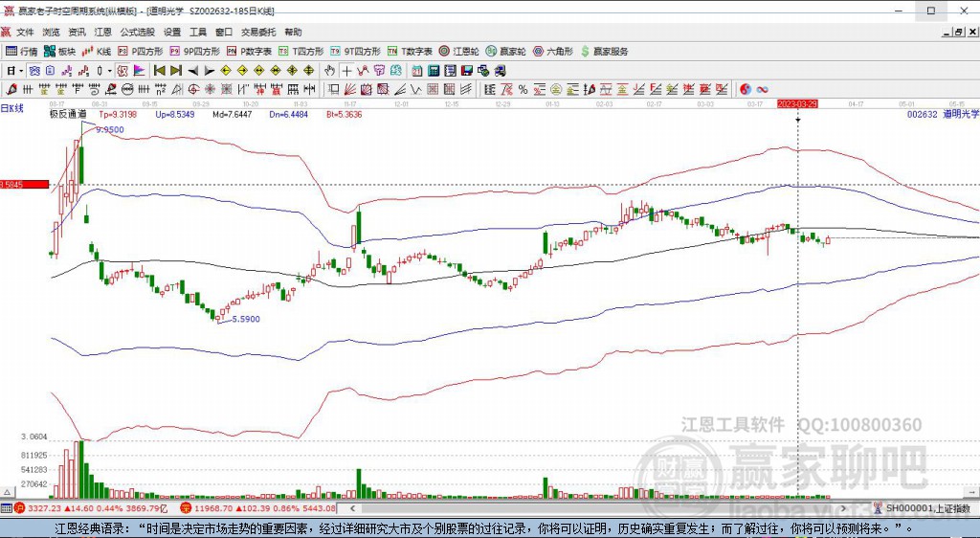Click the 沪 index quote 3327.23
This screenshot has width=980, height=538.
point(44,508)
